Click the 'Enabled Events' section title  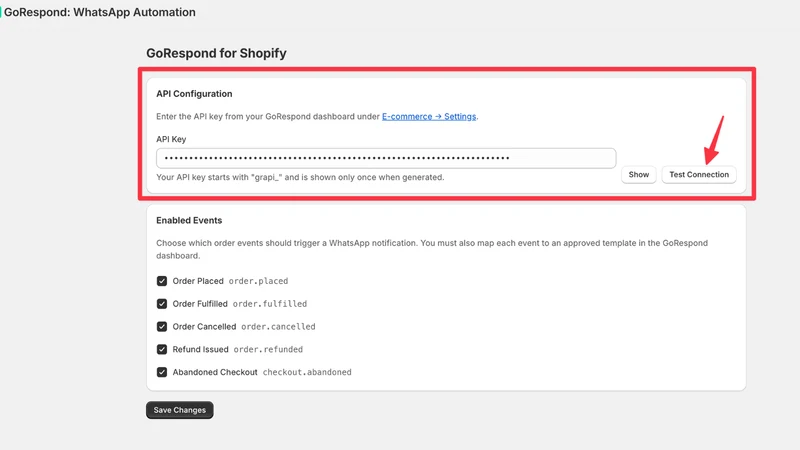point(189,220)
